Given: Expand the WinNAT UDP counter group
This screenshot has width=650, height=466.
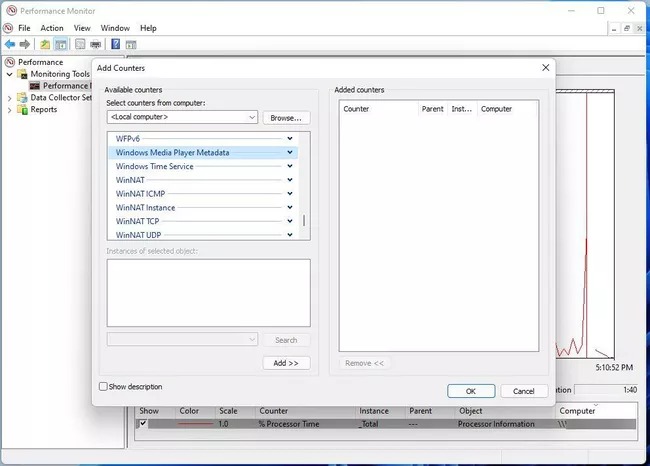Looking at the screenshot, I should point(290,235).
